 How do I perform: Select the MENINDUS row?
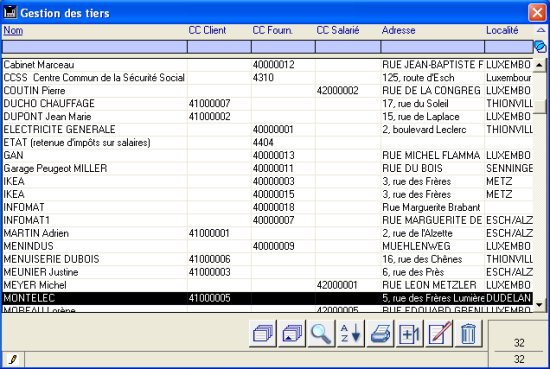tap(268, 246)
